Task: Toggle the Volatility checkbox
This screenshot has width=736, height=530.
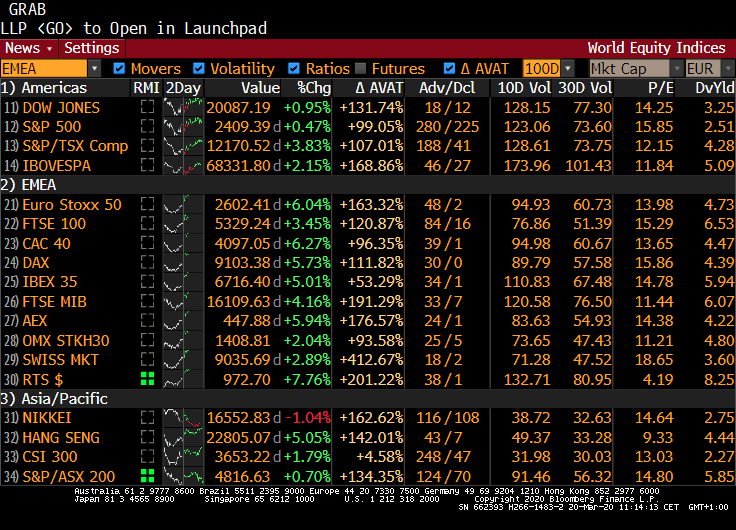Action: point(199,69)
